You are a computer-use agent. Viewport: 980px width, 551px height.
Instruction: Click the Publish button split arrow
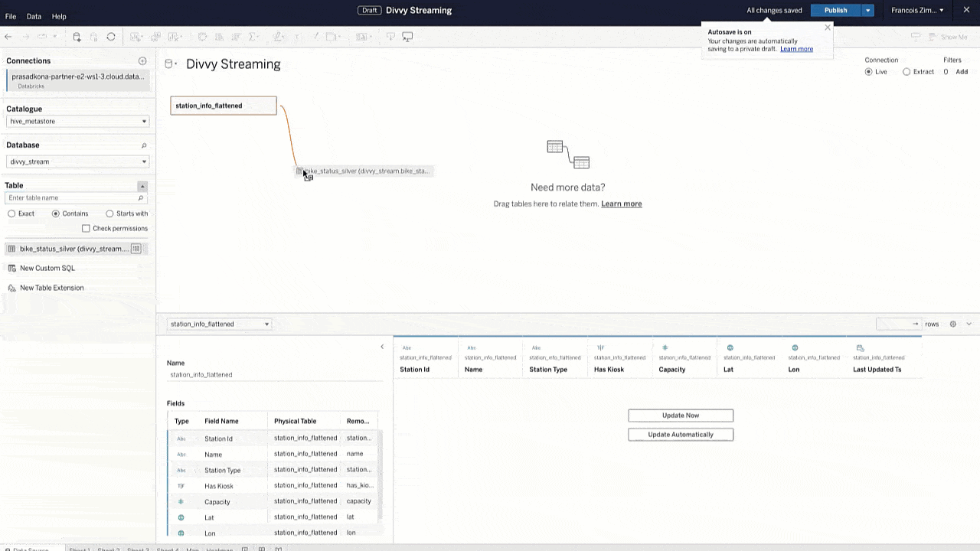click(867, 10)
